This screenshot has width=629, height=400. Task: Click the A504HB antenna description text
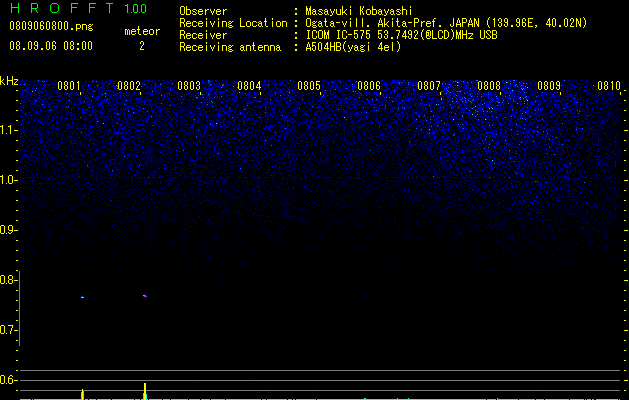353,47
